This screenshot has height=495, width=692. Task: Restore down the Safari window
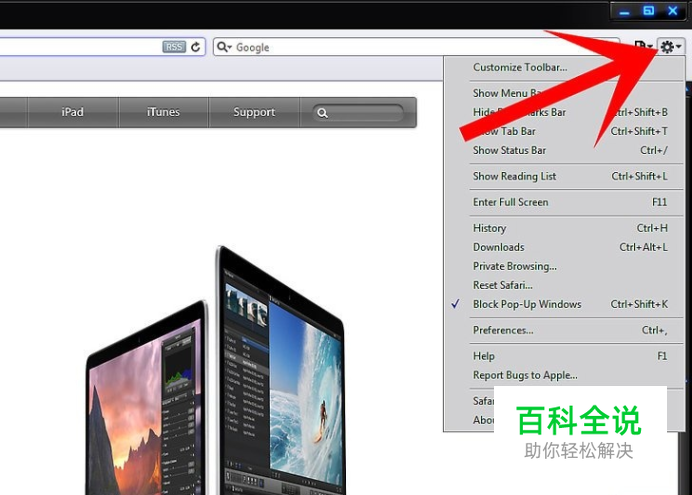(x=649, y=11)
